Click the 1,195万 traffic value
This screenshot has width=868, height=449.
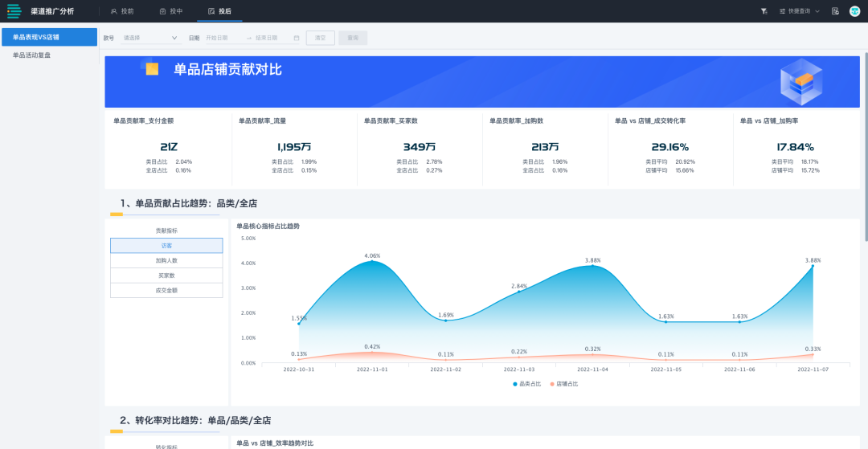[294, 147]
